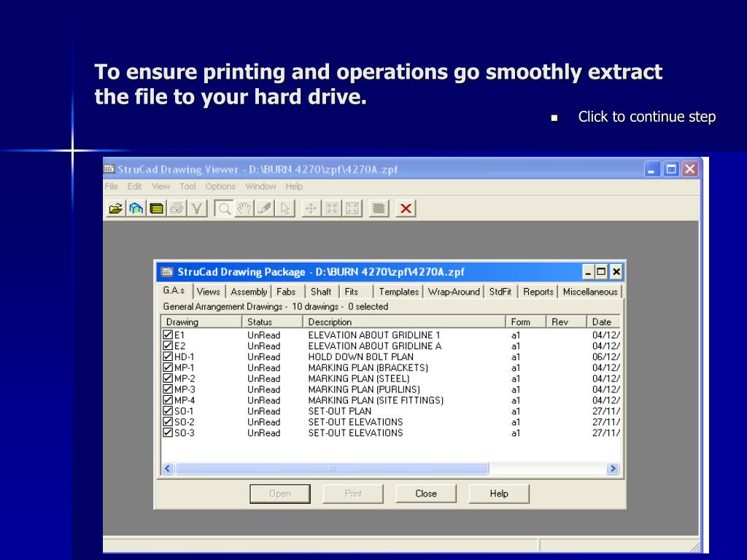Switch to the Assembly tab

click(249, 292)
